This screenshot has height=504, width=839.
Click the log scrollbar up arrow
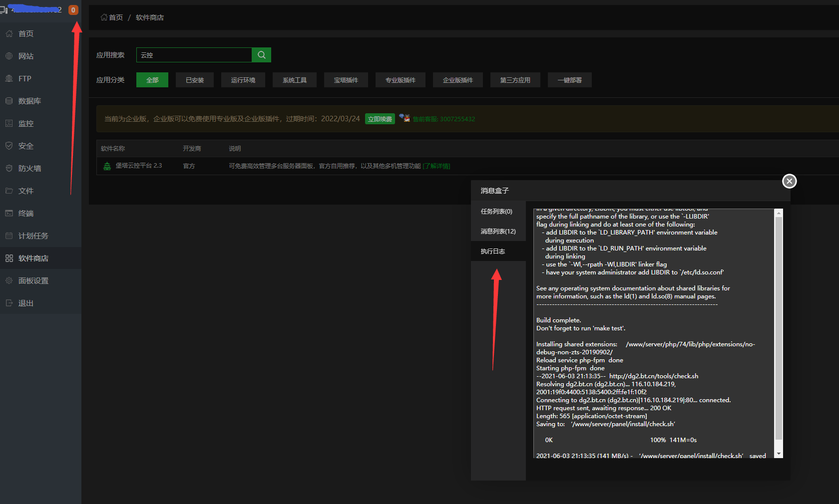(x=779, y=213)
